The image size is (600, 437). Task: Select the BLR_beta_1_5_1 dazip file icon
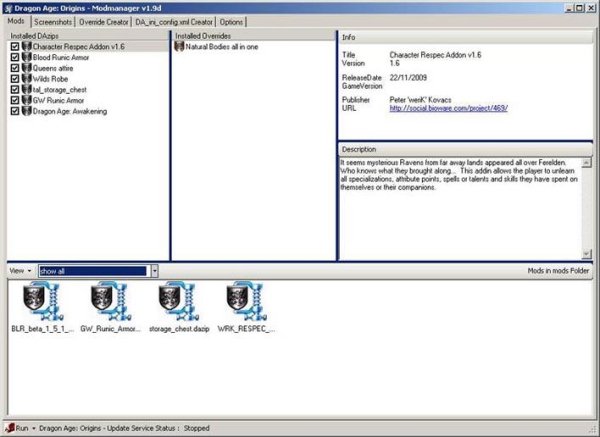[x=43, y=301]
